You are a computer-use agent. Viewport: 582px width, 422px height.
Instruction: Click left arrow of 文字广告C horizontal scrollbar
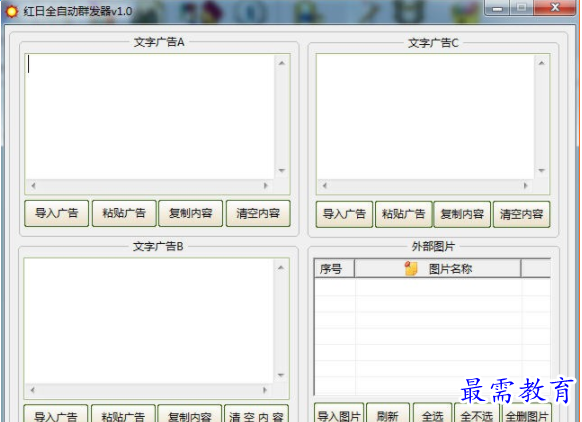(325, 186)
